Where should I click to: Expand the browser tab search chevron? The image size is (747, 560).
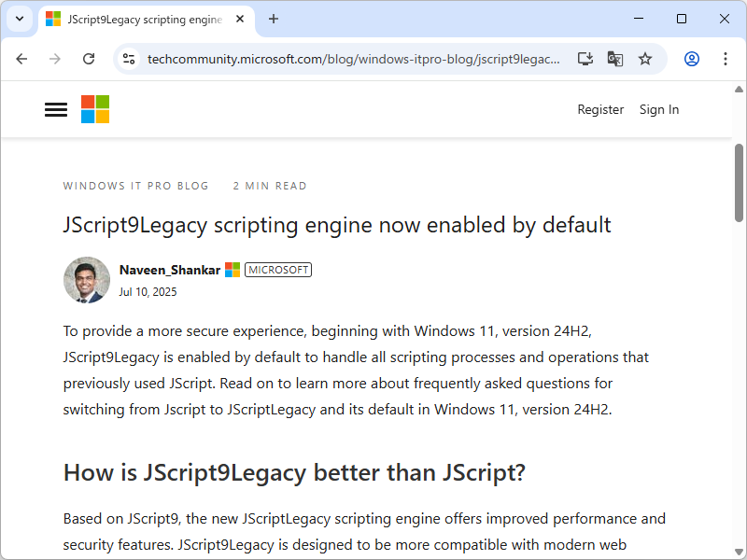pyautogui.click(x=19, y=19)
